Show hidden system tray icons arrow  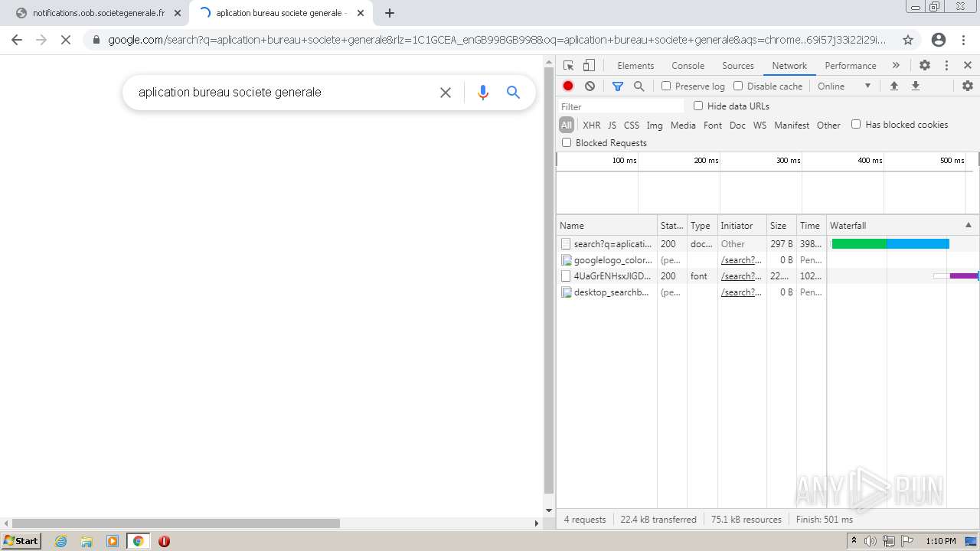pos(854,541)
